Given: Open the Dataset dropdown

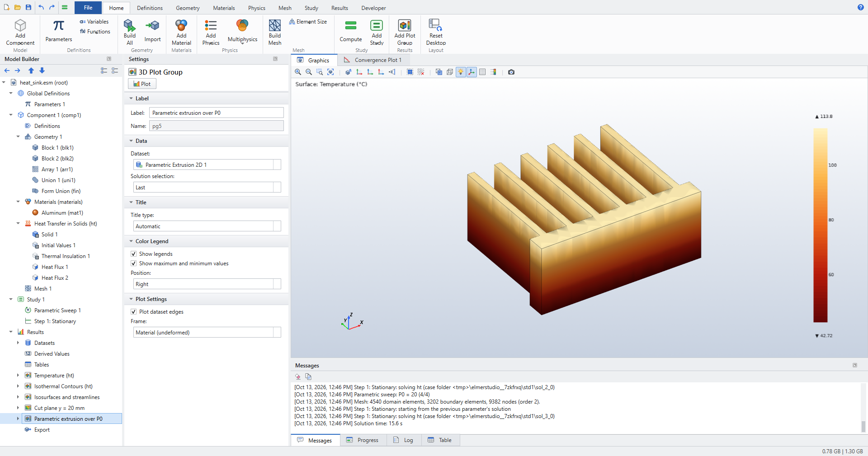Looking at the screenshot, I should [x=207, y=165].
